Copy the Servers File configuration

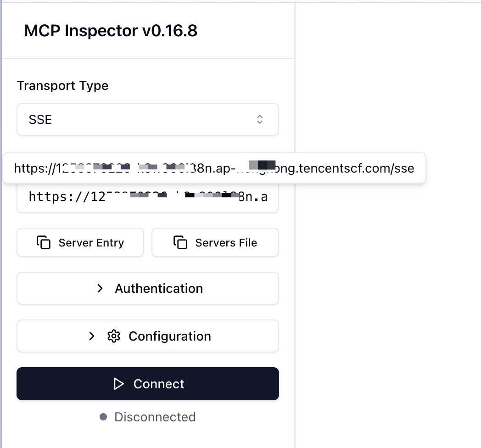[x=215, y=242]
